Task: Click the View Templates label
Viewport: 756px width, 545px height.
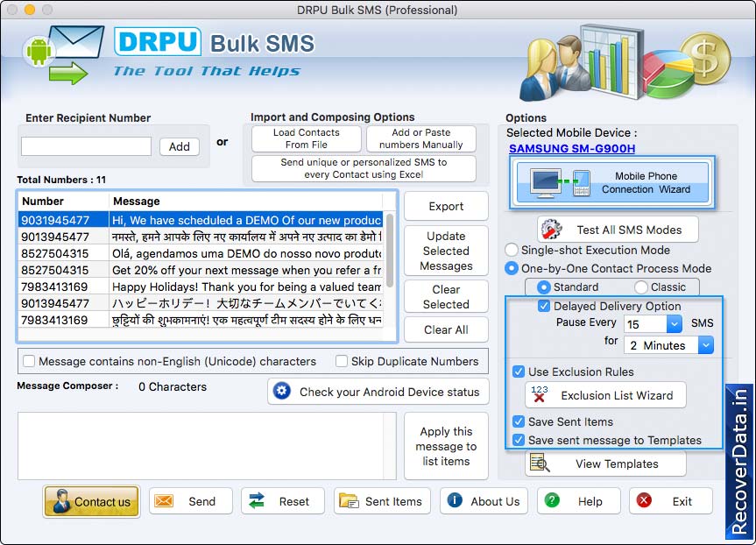Action: tap(617, 464)
